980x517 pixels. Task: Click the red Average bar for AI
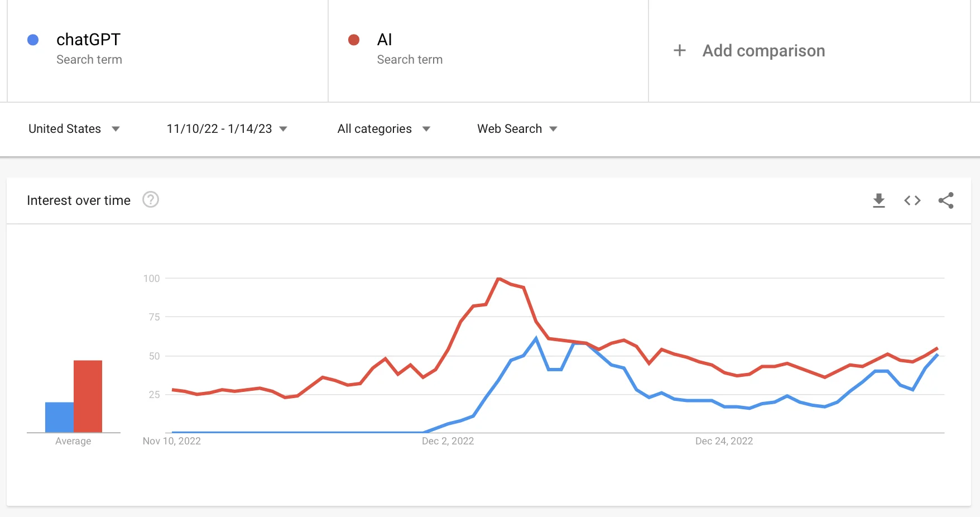(x=88, y=396)
